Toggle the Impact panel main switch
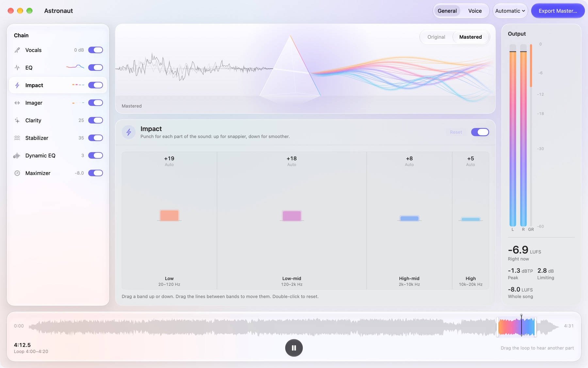The image size is (588, 368). click(480, 132)
